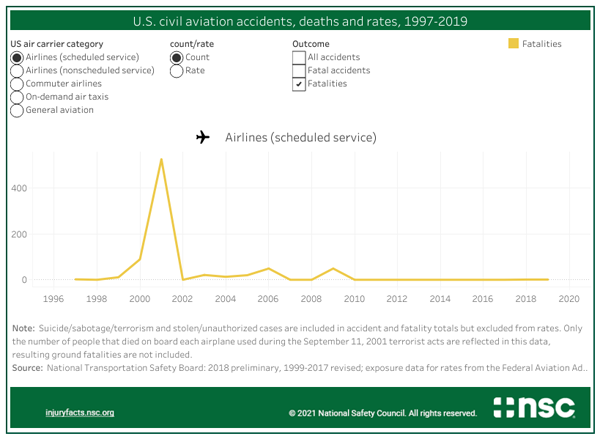Click the 'count/rate' filter label
The width and height of the screenshot is (600, 439).
point(192,44)
